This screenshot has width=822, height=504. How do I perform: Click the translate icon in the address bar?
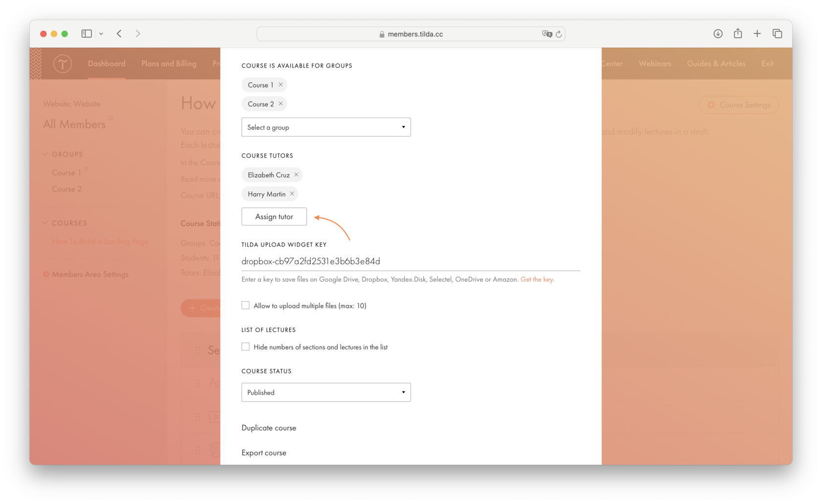(x=547, y=34)
